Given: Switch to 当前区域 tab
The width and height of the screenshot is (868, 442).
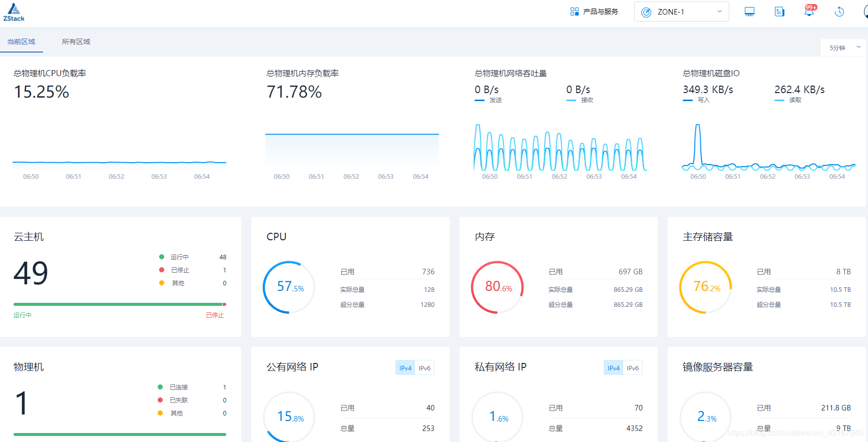Looking at the screenshot, I should point(21,42).
